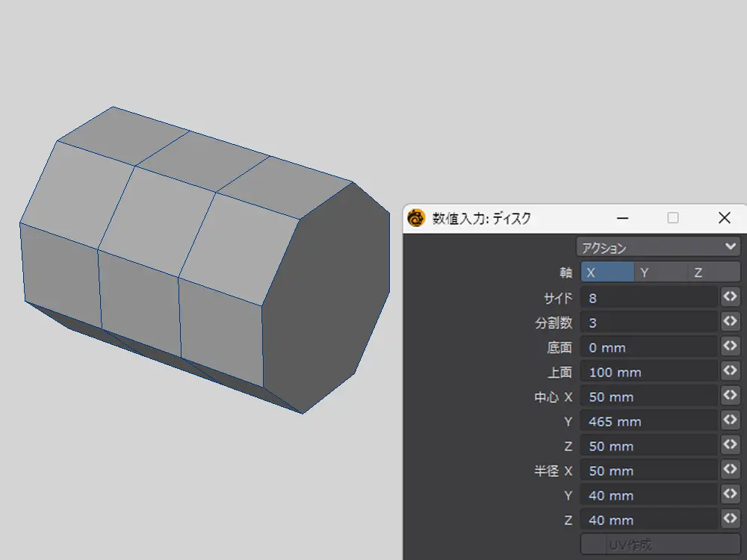Click the arrow button beside 分割数 field

coord(730,322)
